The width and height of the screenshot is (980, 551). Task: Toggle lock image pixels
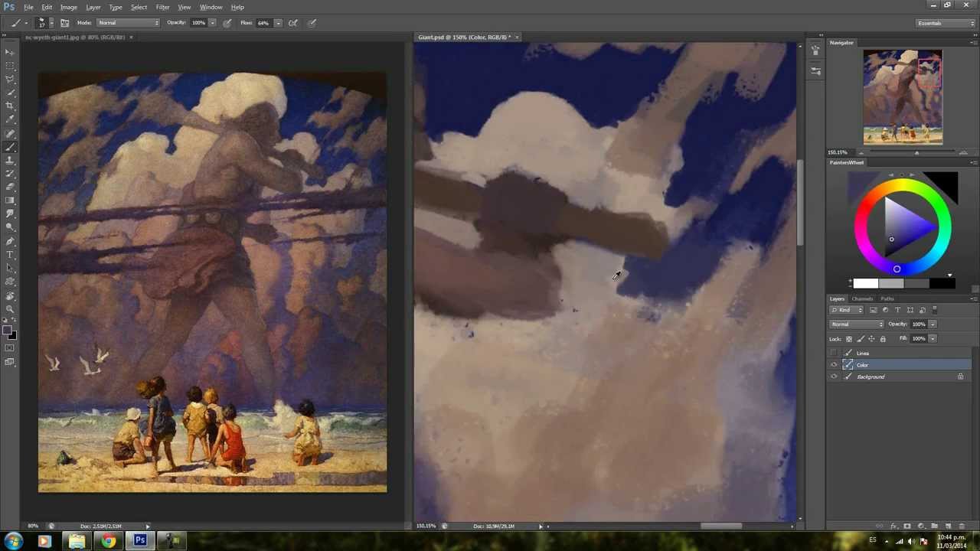pos(860,338)
